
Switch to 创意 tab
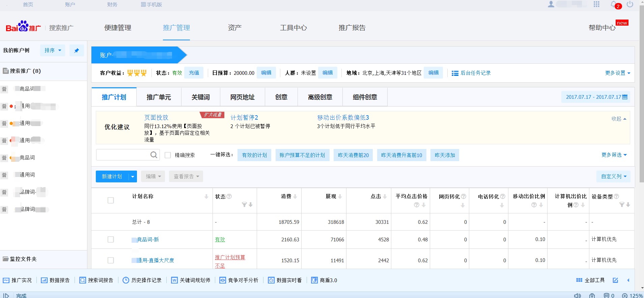click(x=281, y=97)
